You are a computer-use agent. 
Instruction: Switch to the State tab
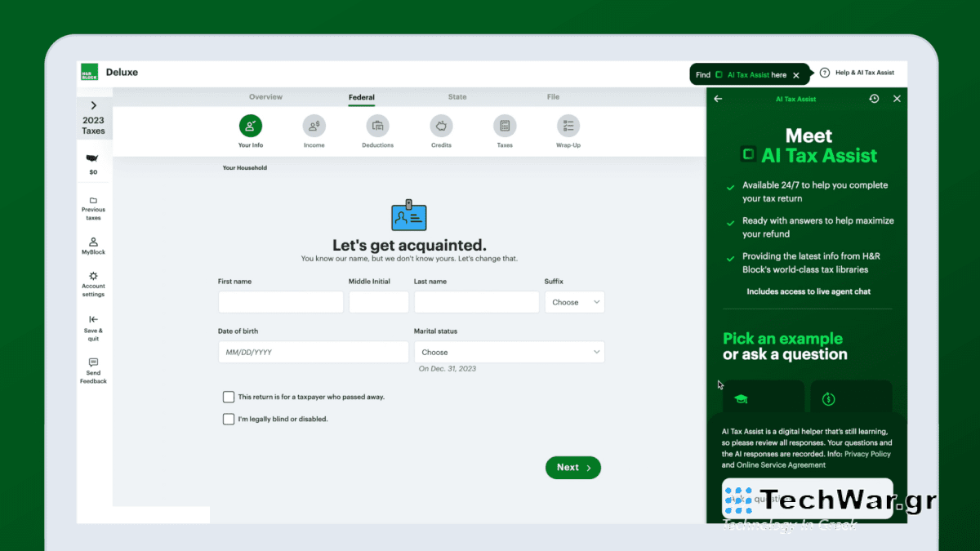[457, 96]
